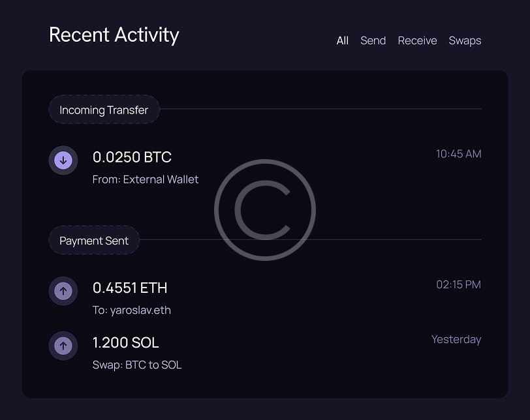The height and width of the screenshot is (420, 530).
Task: Select the Incoming Transfer label
Action: [104, 110]
